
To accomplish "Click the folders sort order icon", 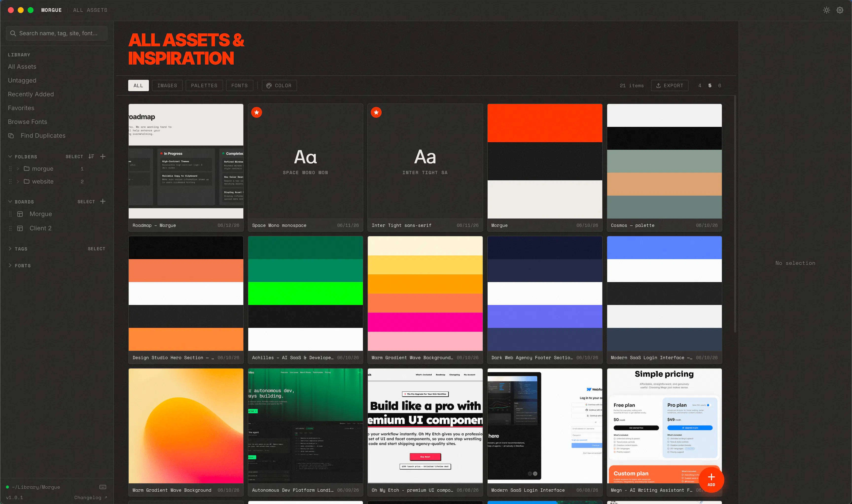I will pos(91,156).
